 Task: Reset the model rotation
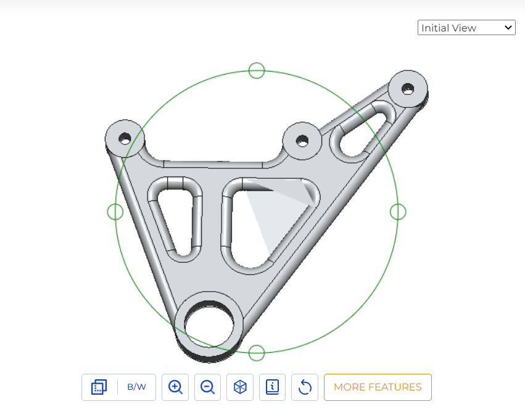click(305, 387)
